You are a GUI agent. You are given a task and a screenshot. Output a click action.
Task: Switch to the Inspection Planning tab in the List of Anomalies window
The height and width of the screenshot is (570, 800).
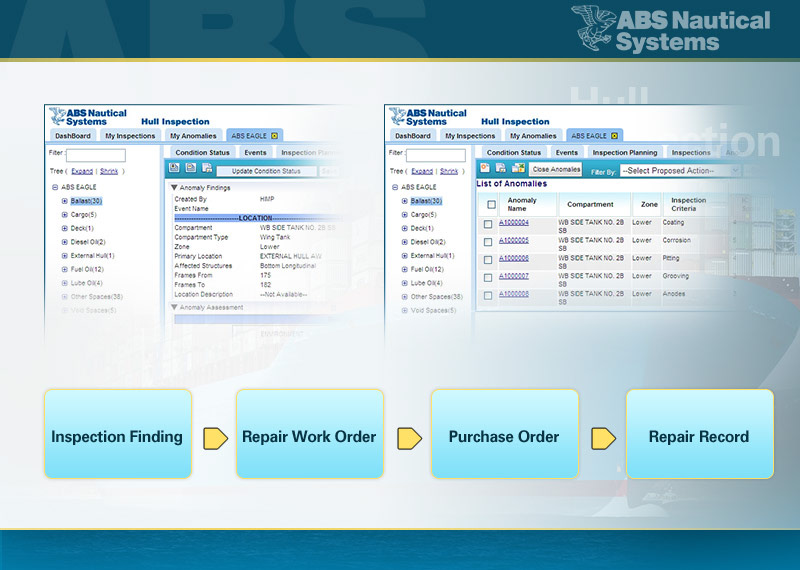(x=624, y=153)
